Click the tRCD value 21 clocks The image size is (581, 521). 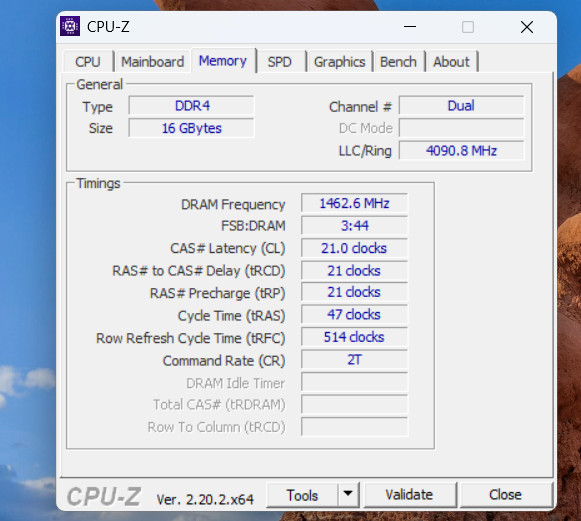pyautogui.click(x=354, y=271)
